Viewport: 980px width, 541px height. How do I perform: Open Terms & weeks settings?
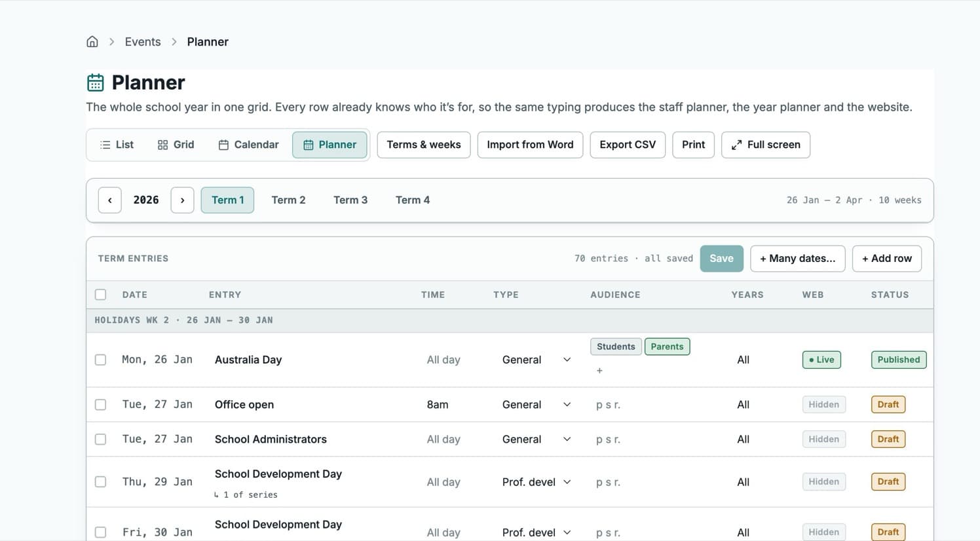point(424,145)
